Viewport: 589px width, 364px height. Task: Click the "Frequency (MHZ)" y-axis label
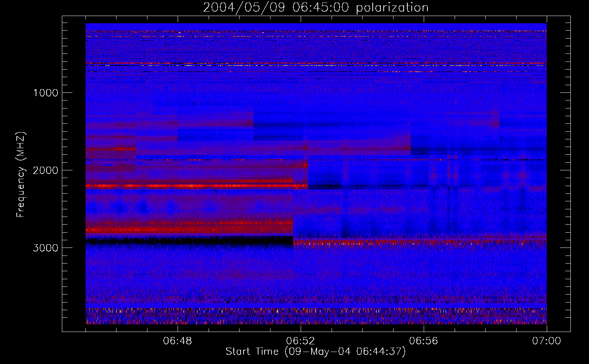pyautogui.click(x=21, y=175)
